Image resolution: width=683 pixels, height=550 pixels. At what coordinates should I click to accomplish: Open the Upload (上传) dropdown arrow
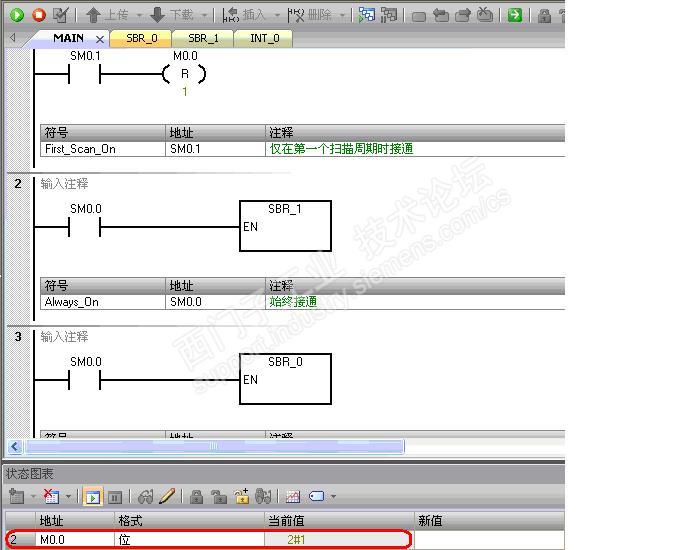point(139,16)
